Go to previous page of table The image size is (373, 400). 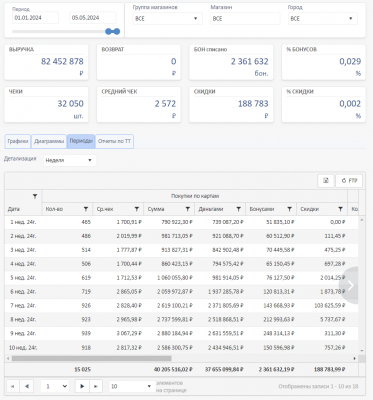(27, 386)
